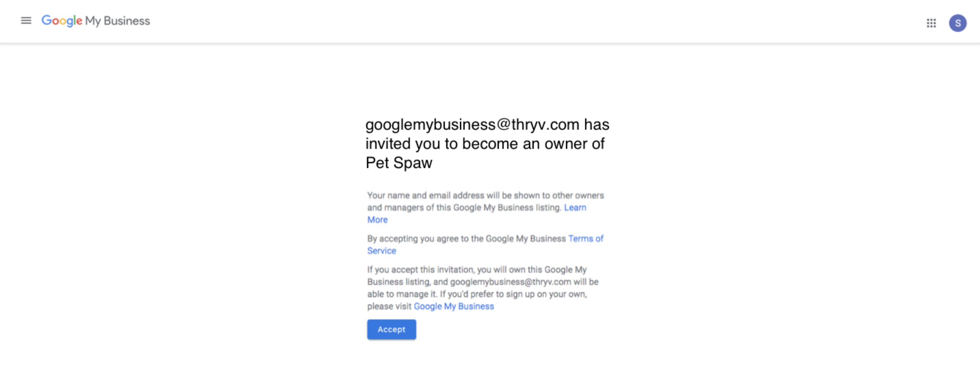Click the Pet Spaw business name
Image resolution: width=980 pixels, height=382 pixels.
[x=399, y=163]
